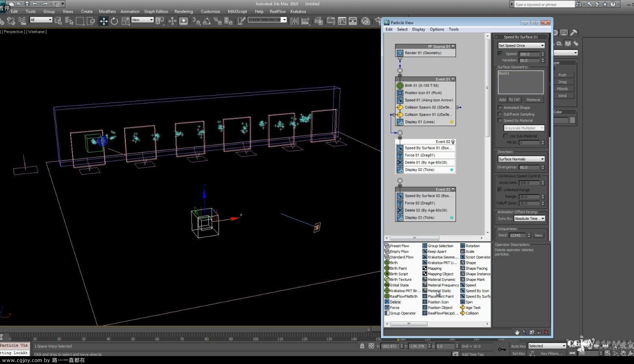
Task: Open the Surface Normals direction dropdown
Action: (521, 159)
